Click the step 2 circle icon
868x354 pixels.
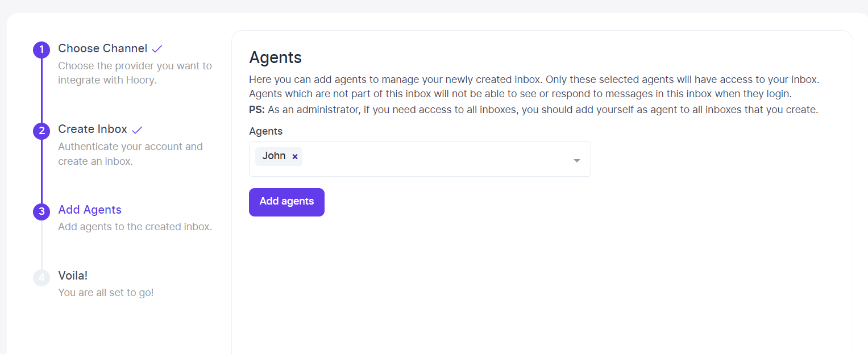(x=41, y=130)
